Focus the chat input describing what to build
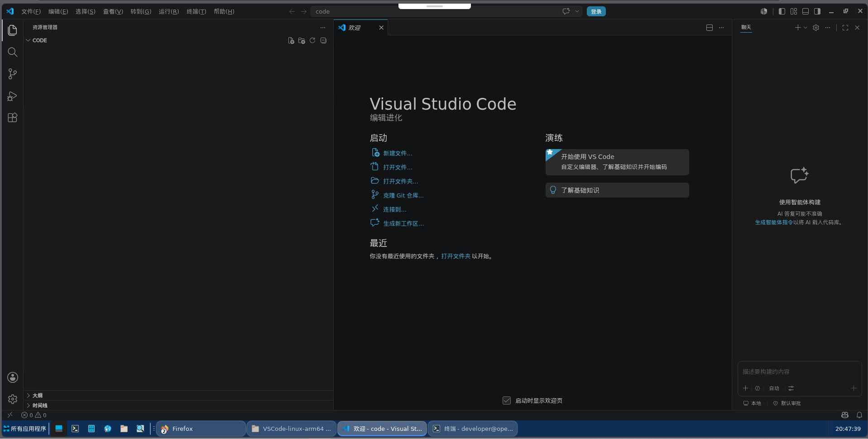Image resolution: width=868 pixels, height=439 pixels. click(x=799, y=372)
